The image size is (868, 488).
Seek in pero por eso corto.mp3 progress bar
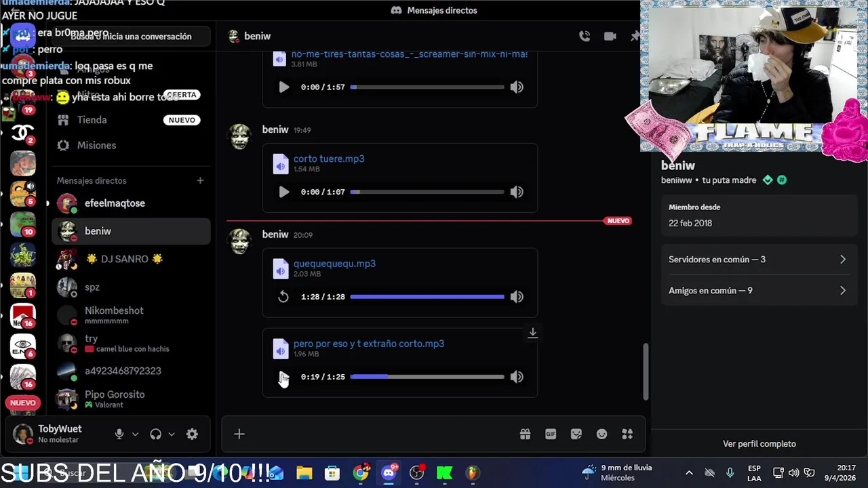click(427, 377)
